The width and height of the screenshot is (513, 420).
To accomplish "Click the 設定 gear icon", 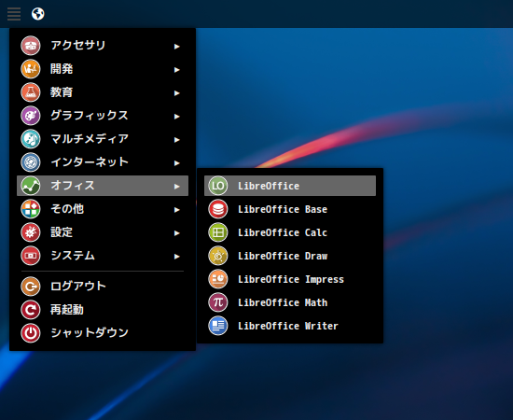I will 31,232.
